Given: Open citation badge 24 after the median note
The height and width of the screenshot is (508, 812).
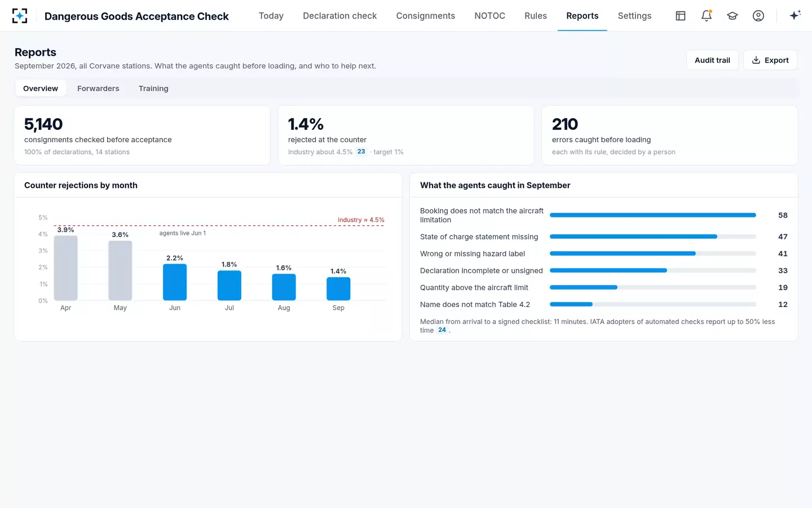Looking at the screenshot, I should [442, 330].
